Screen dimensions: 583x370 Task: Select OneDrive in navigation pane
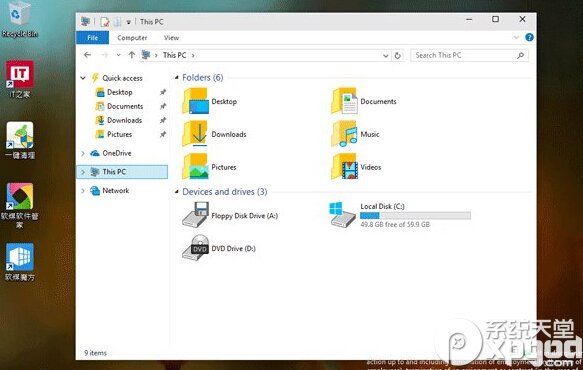click(116, 153)
